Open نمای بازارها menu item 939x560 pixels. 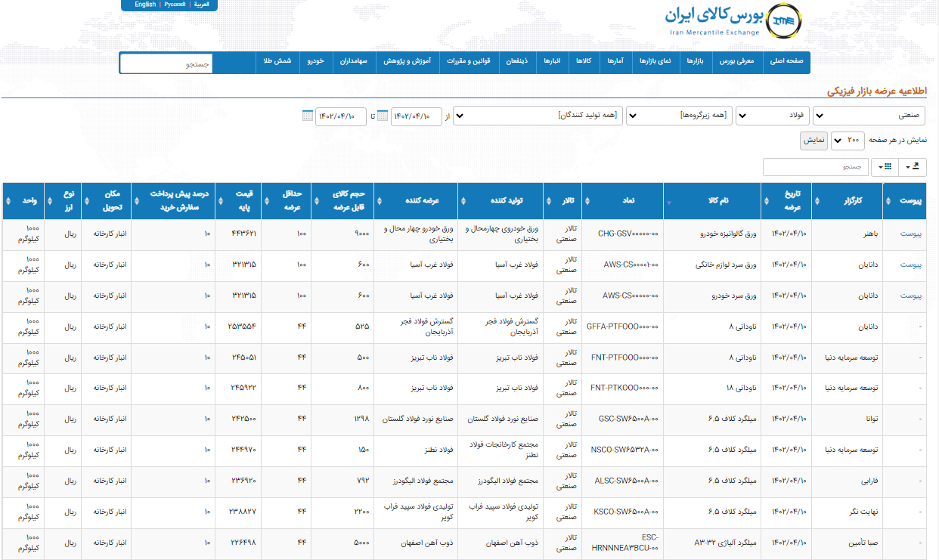[655, 60]
